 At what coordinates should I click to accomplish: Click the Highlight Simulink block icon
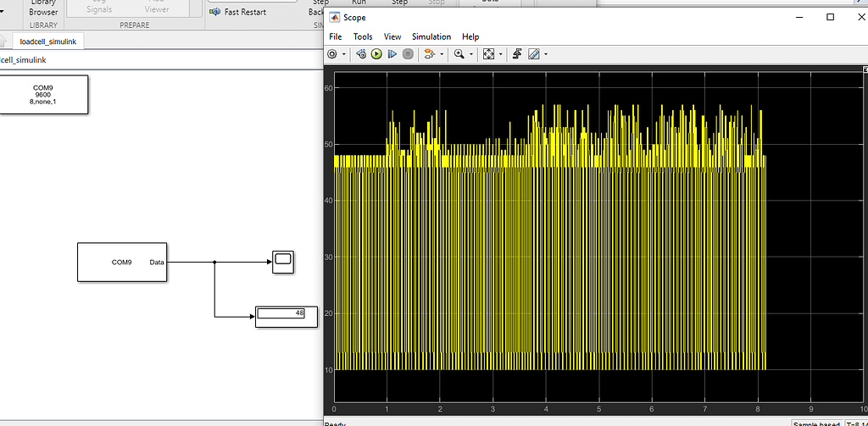tap(429, 54)
